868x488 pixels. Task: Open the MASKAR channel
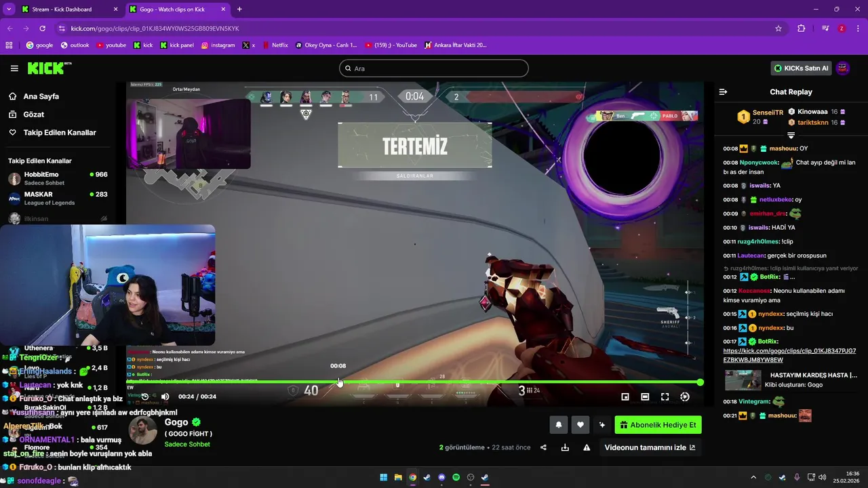click(58, 198)
